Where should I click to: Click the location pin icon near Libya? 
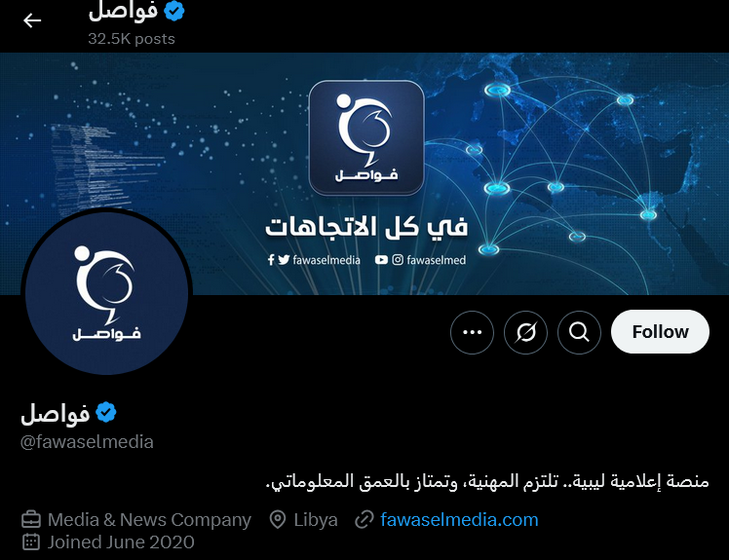tap(278, 519)
